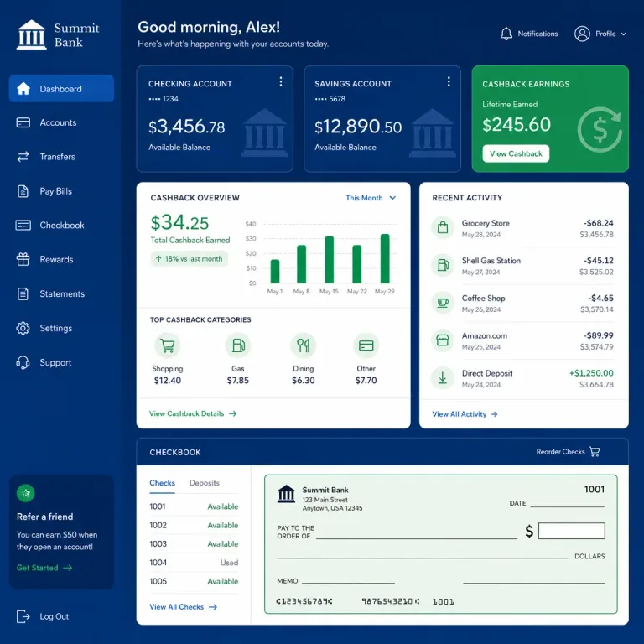Click the +$1,250.00 deposit amount

pos(591,373)
